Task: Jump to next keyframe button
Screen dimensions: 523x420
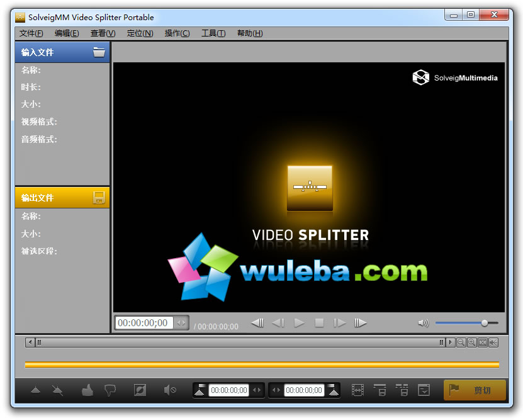Action: pyautogui.click(x=360, y=323)
